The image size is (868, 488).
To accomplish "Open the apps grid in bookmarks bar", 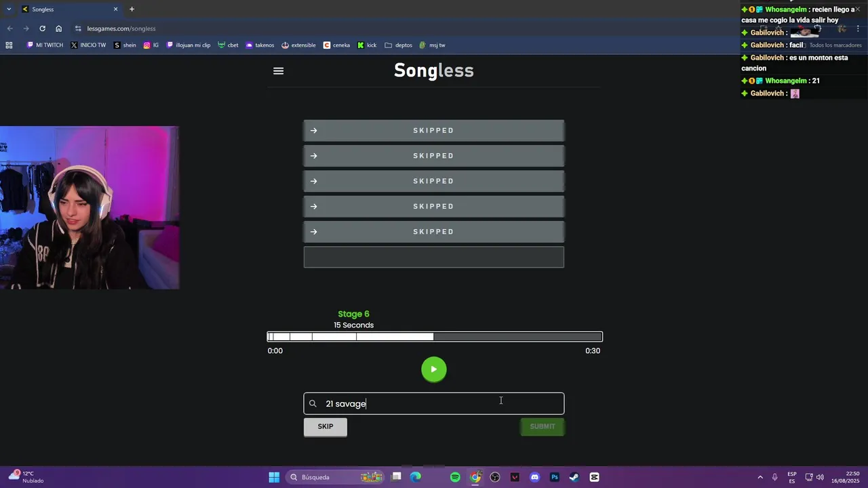I will click(9, 45).
